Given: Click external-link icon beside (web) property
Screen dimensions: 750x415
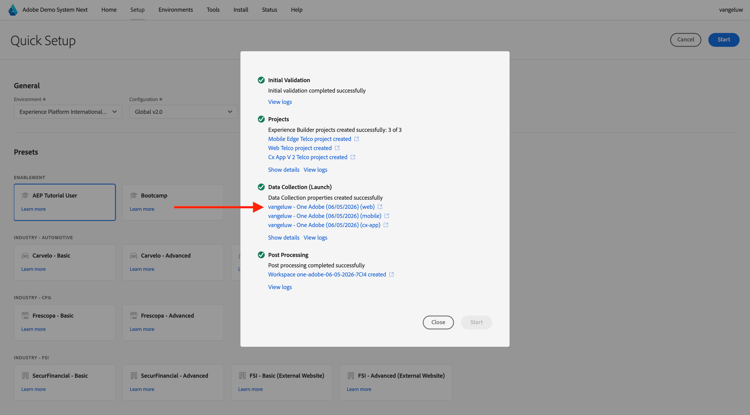Looking at the screenshot, I should tap(380, 207).
